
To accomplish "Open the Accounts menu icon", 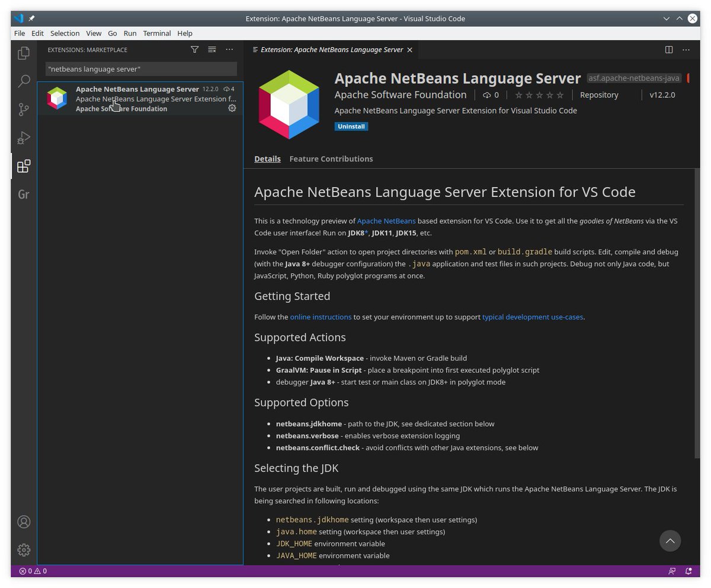I will (x=24, y=522).
